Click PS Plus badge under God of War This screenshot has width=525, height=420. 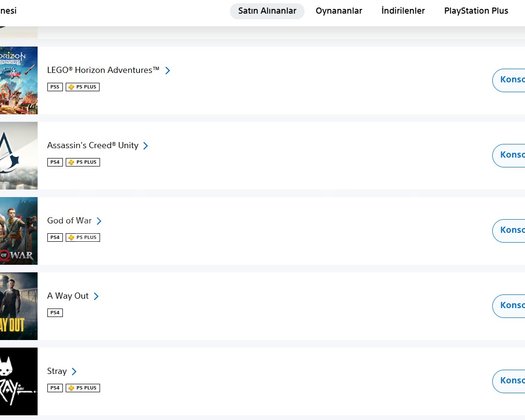(x=83, y=237)
